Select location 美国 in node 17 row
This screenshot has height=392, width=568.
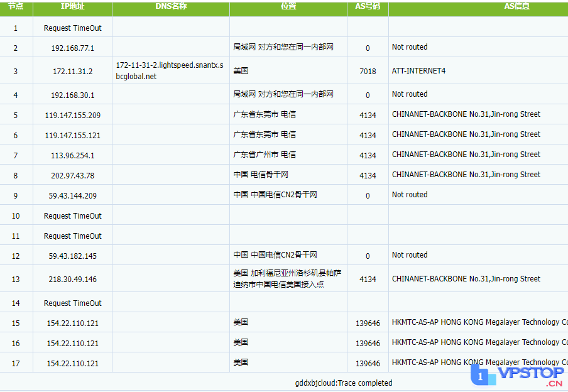pos(241,362)
